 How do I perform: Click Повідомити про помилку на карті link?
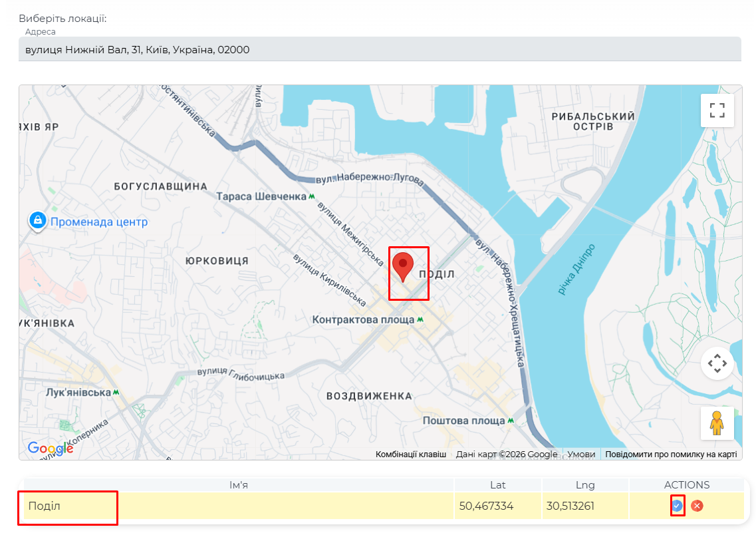(x=670, y=455)
